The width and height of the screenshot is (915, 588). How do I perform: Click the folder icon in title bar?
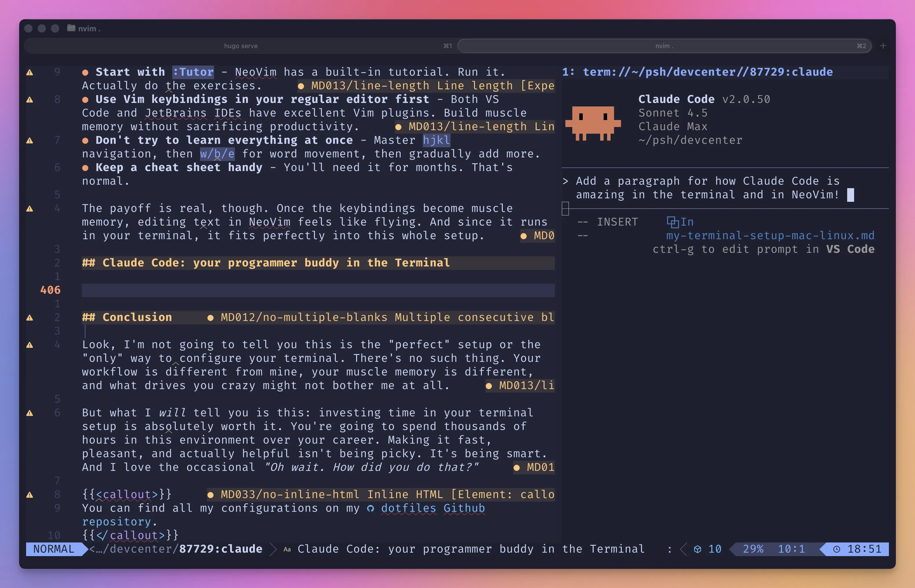(x=71, y=28)
